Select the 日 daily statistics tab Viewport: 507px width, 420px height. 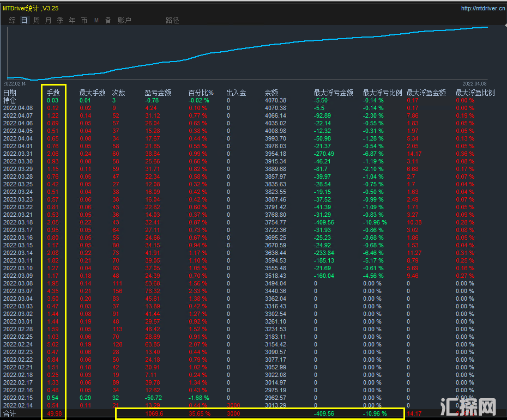point(24,20)
